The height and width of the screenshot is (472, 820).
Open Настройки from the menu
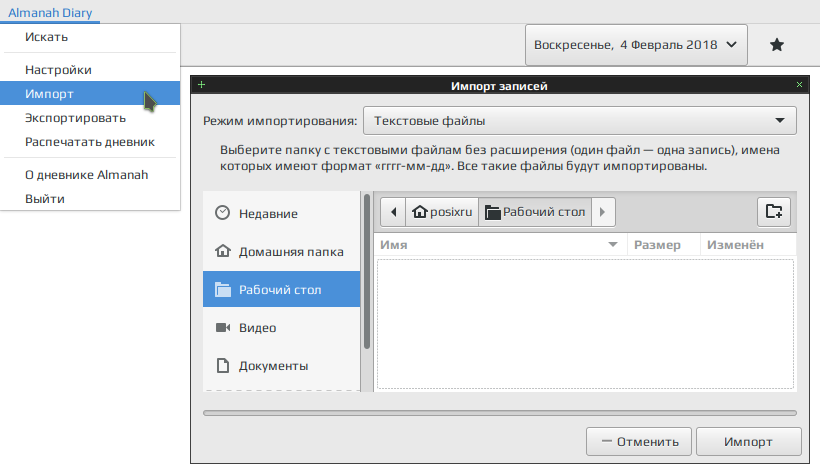(x=90, y=70)
